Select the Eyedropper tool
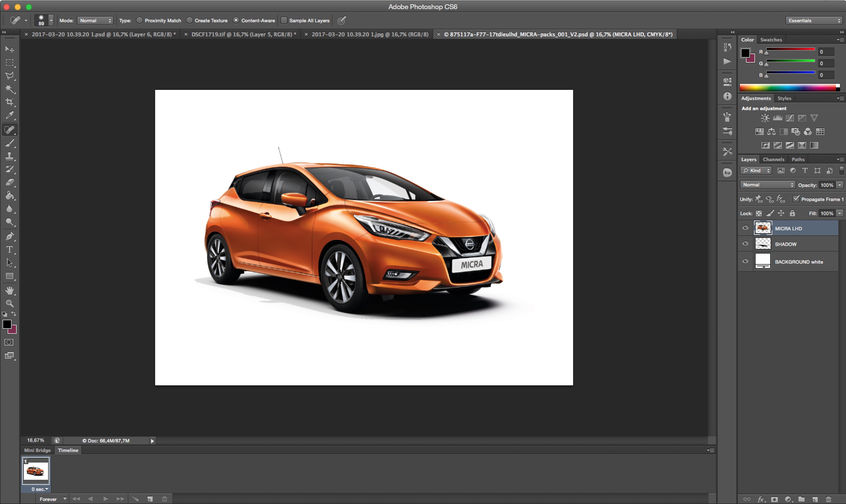This screenshot has height=504, width=846. coord(10,115)
